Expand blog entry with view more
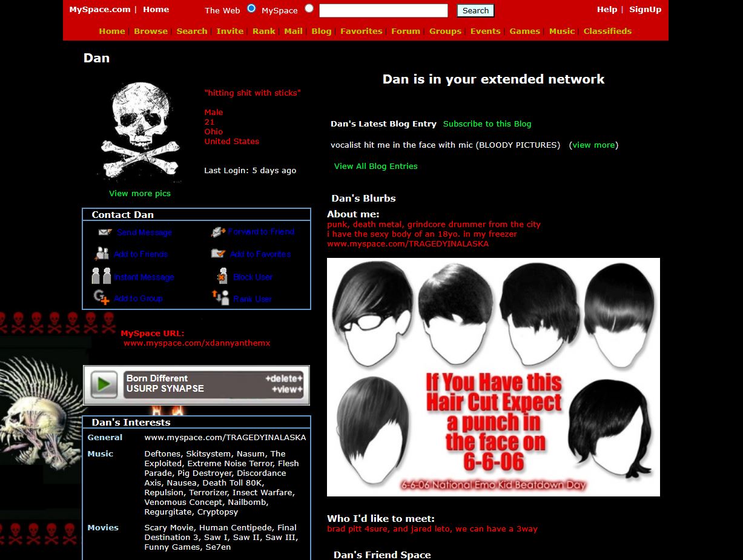Image resolution: width=743 pixels, height=560 pixels. pos(593,145)
